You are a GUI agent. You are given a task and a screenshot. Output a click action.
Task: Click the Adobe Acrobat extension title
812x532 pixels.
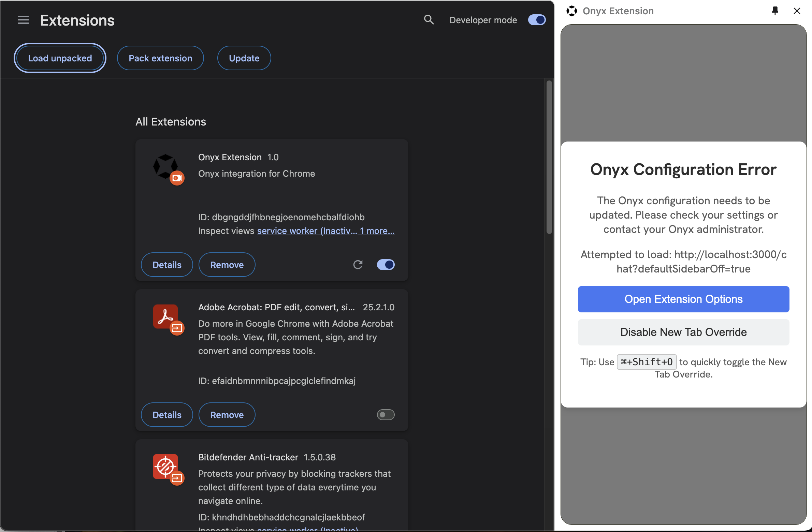pos(276,307)
